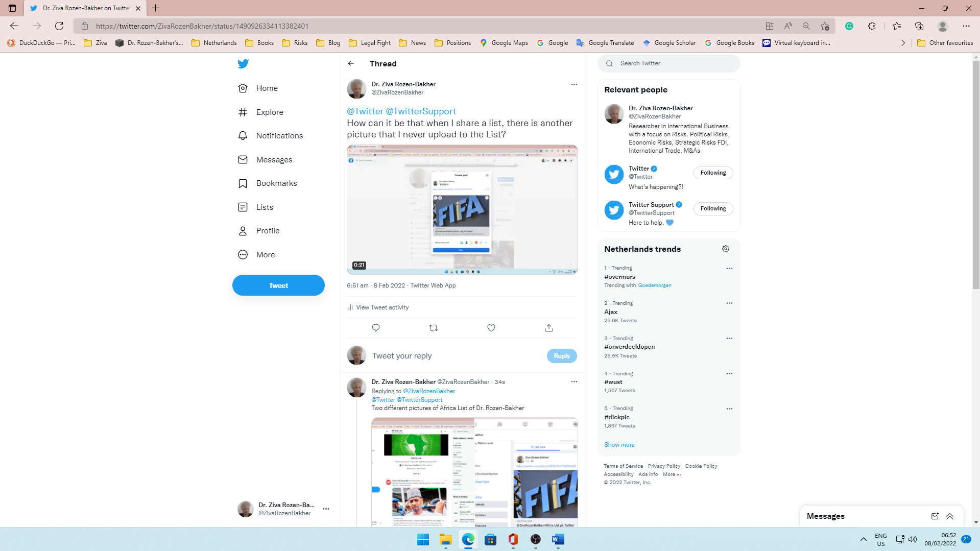Open Notifications in sidebar

[x=271, y=136]
